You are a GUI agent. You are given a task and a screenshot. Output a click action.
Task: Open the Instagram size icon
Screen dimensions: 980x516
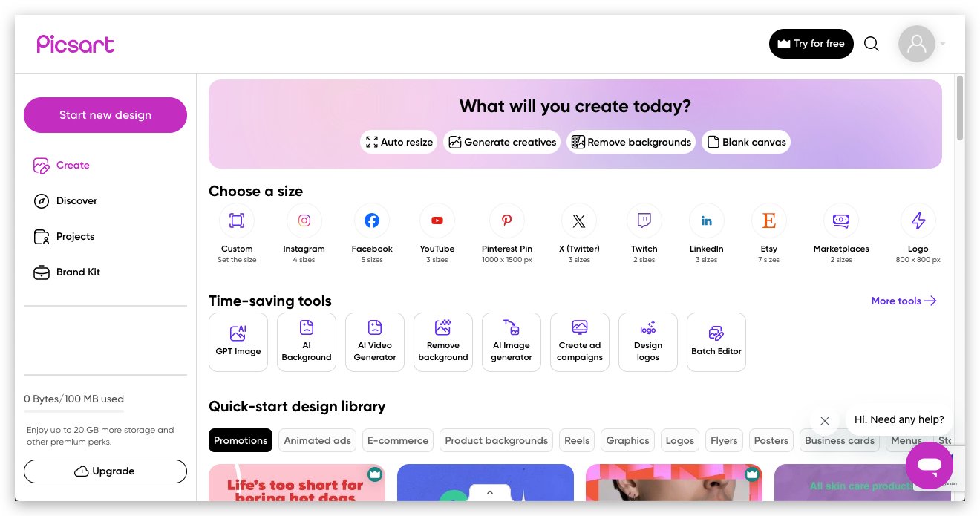304,221
